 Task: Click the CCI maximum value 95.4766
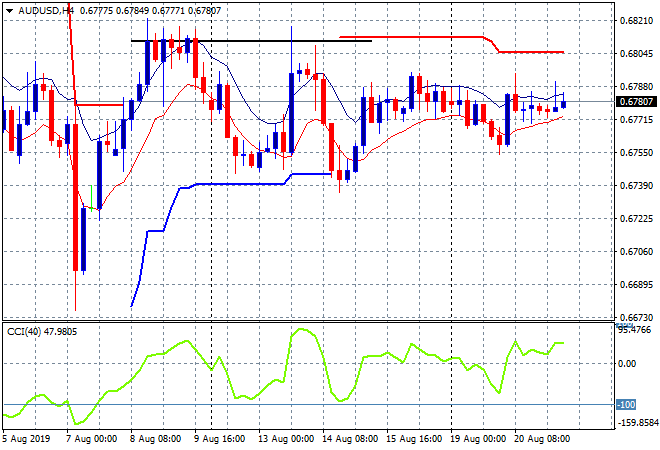point(635,330)
